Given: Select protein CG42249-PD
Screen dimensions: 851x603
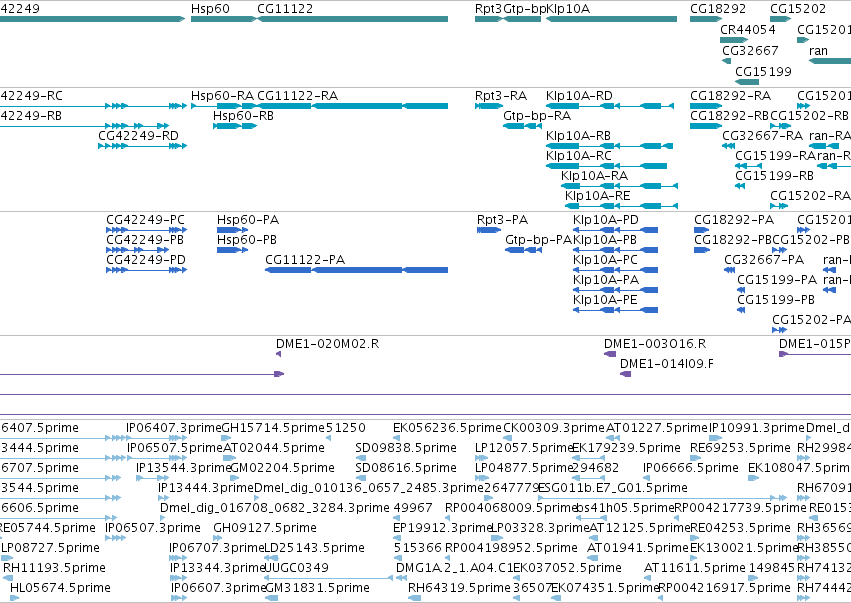Looking at the screenshot, I should click(147, 270).
